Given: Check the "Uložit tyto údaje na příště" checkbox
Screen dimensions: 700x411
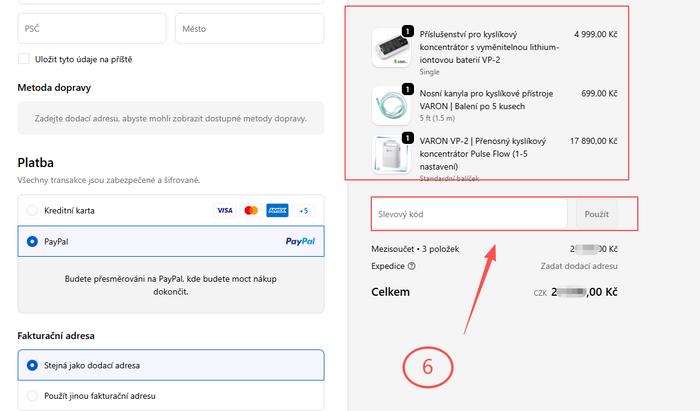Looking at the screenshot, I should tap(24, 59).
